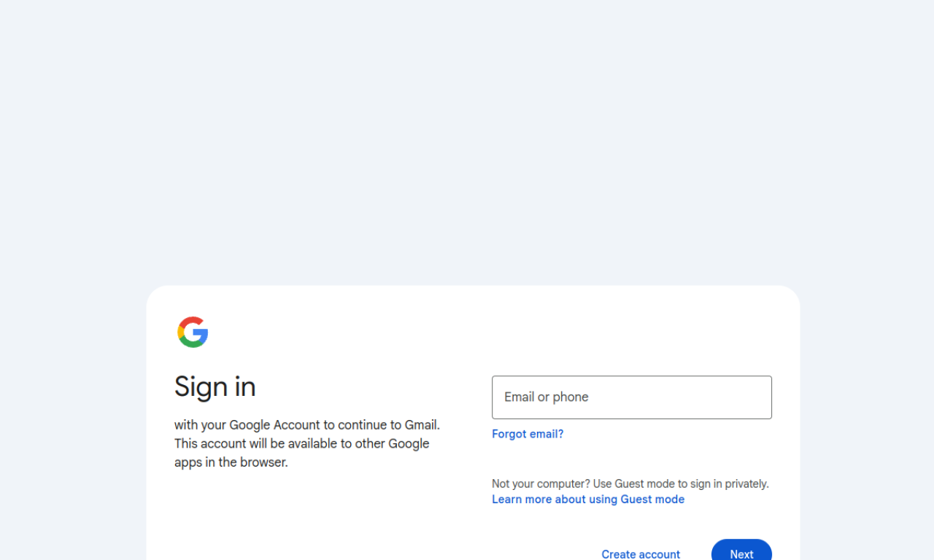
Task: Click the Sign in heading
Action: (x=215, y=386)
